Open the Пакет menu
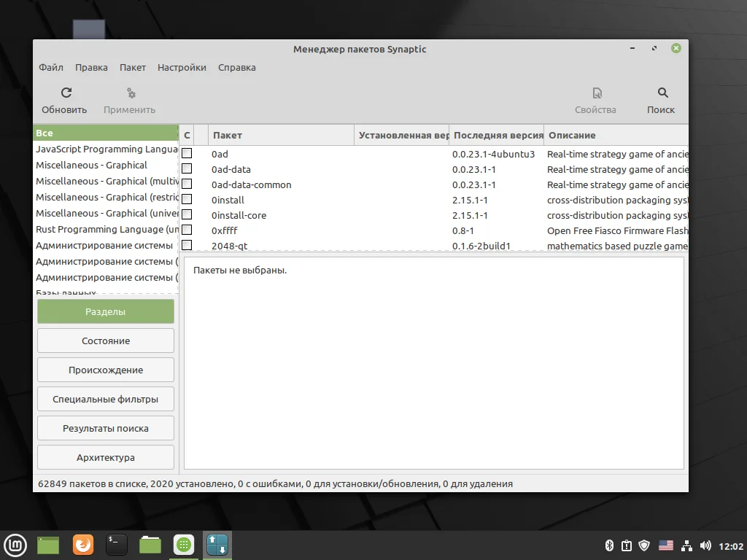The width and height of the screenshot is (747, 560). pyautogui.click(x=133, y=68)
